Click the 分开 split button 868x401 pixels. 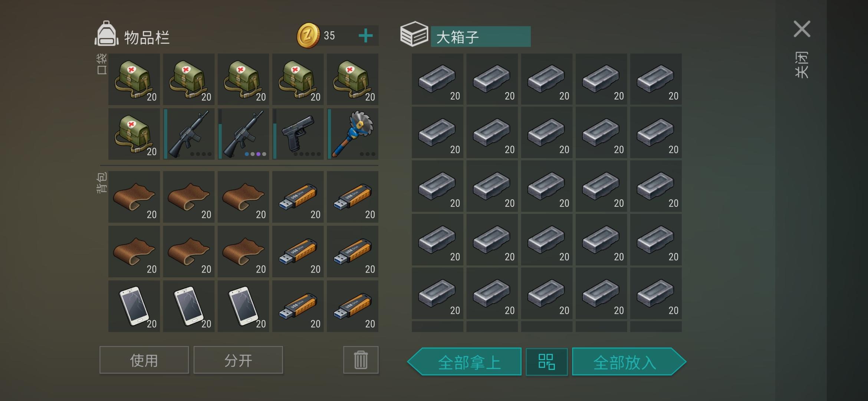[x=238, y=360]
